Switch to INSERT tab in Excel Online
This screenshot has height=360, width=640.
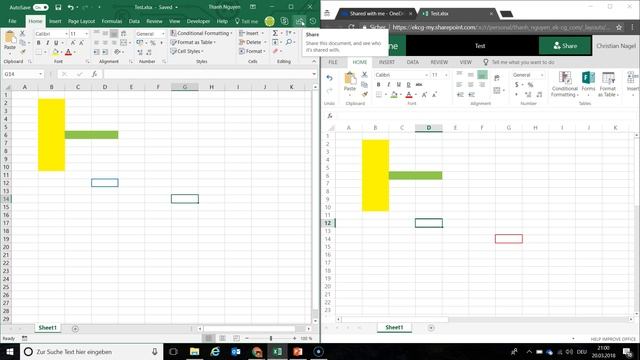pos(387,62)
